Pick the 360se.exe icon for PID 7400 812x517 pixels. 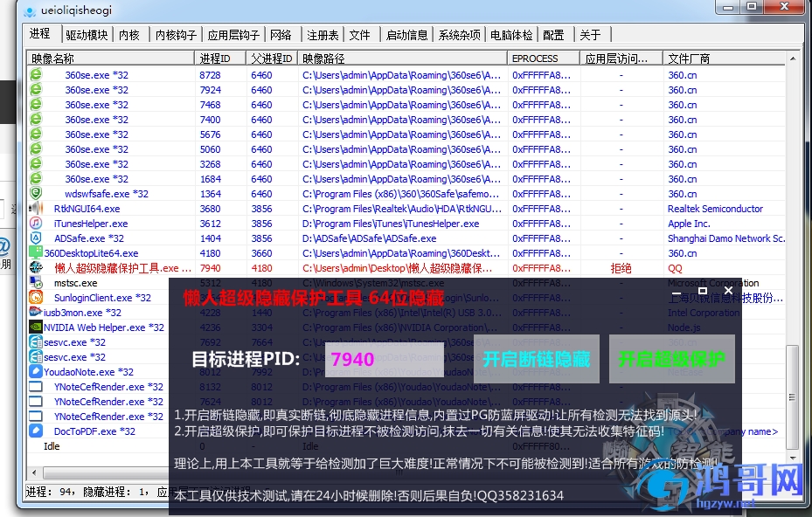click(36, 119)
